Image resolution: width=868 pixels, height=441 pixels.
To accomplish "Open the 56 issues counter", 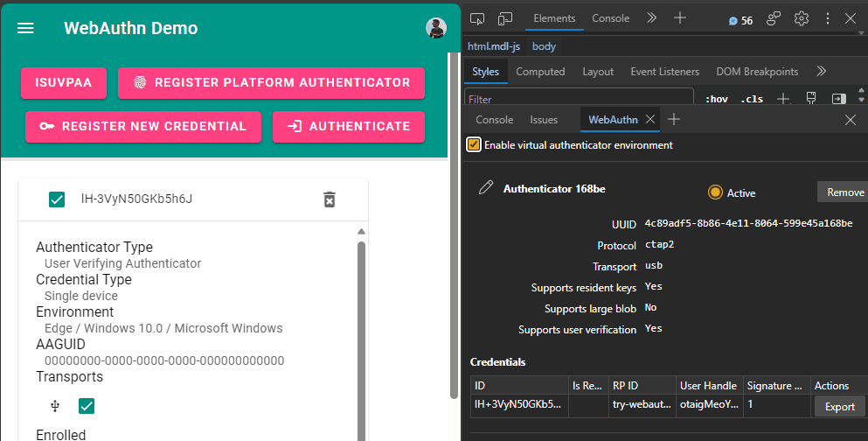I will click(740, 20).
